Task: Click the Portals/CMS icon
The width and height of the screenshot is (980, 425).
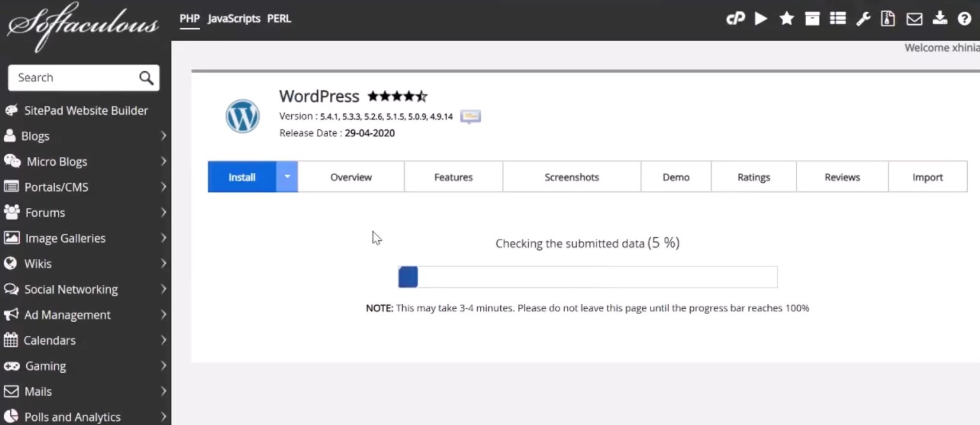Action: click(11, 187)
